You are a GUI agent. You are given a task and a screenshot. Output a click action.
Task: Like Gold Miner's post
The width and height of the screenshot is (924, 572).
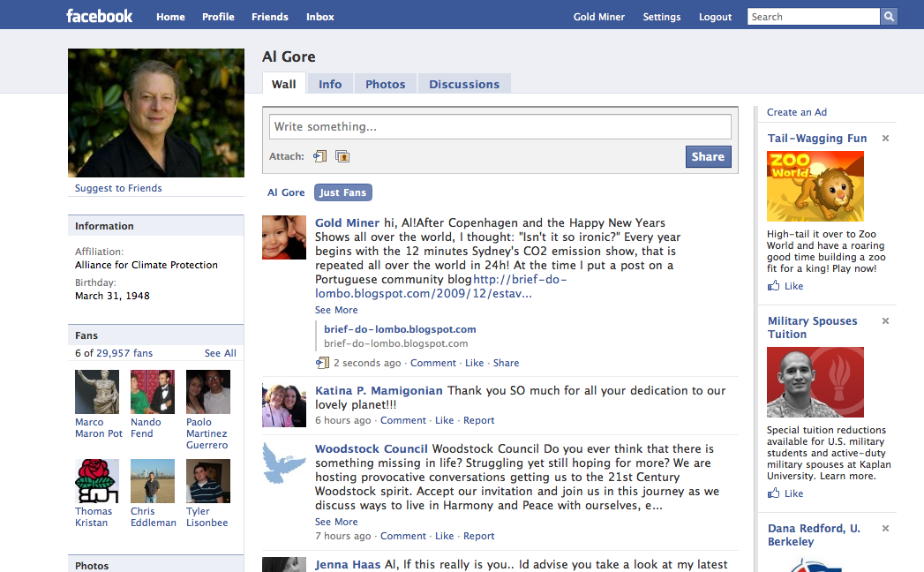475,363
